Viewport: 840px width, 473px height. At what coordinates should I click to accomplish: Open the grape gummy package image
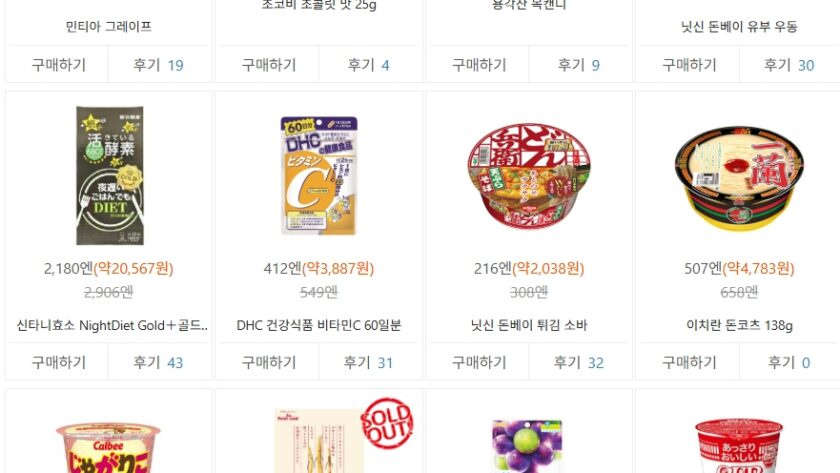[527, 447]
